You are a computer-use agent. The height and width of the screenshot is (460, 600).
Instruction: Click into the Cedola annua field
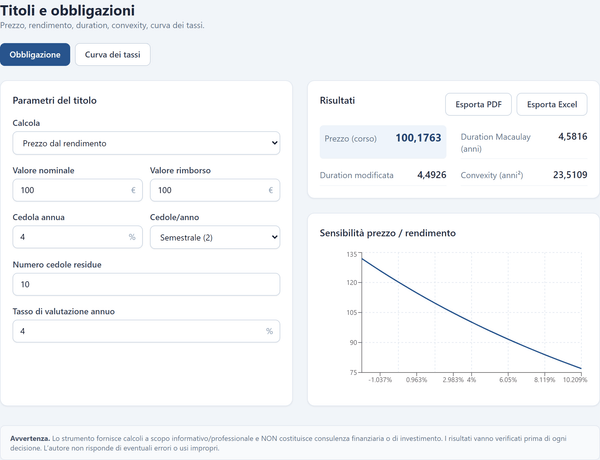pos(77,237)
